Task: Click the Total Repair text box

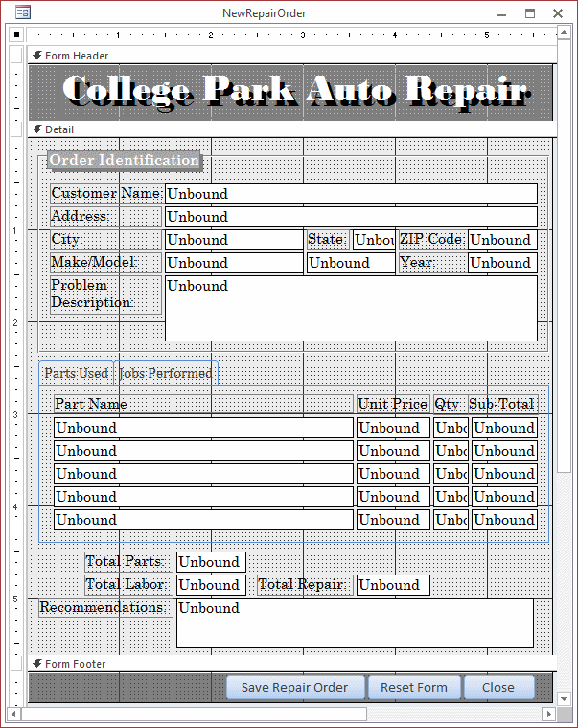Action: [393, 585]
